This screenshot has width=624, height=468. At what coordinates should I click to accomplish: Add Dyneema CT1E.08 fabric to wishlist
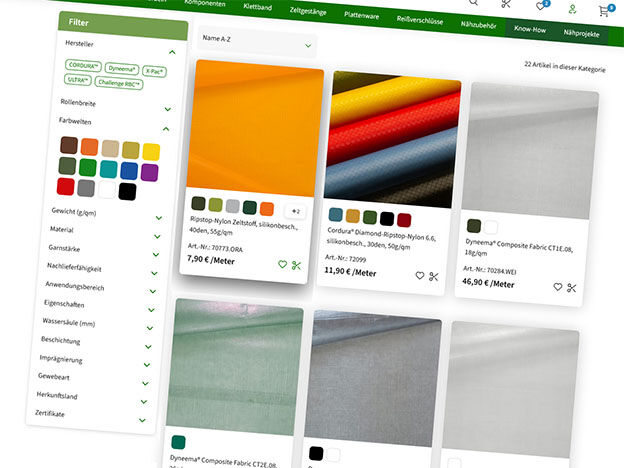tap(558, 287)
